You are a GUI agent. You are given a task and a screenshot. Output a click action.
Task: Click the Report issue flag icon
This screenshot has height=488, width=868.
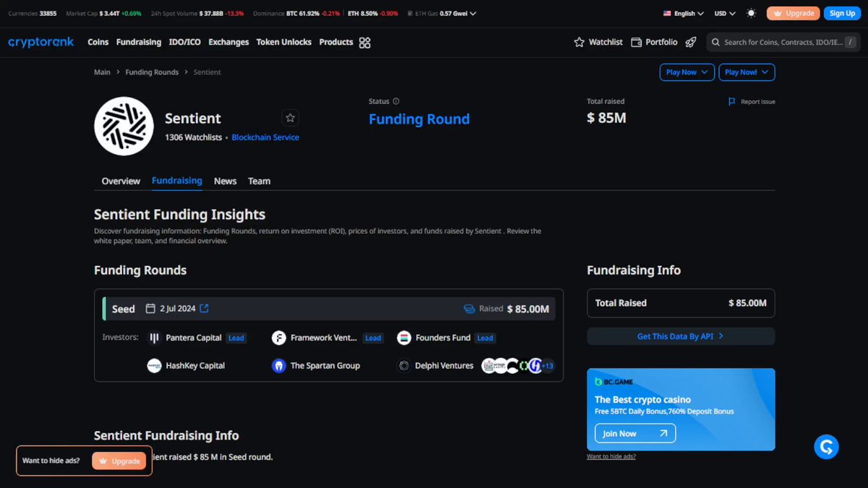tap(732, 102)
